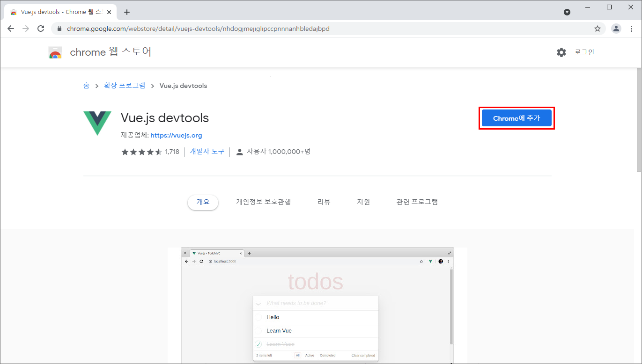Screen dimensions: 642x364
Task: Select the 개요 tab
Action: pos(203,202)
